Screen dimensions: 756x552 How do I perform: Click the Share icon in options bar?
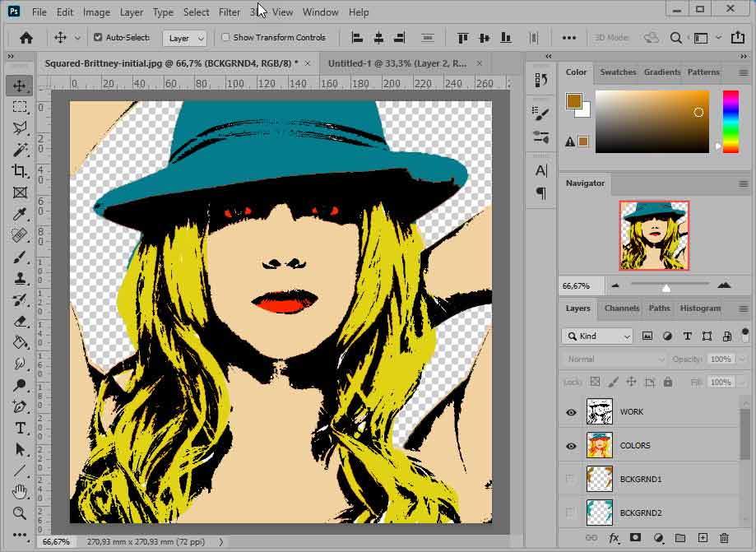click(x=738, y=38)
